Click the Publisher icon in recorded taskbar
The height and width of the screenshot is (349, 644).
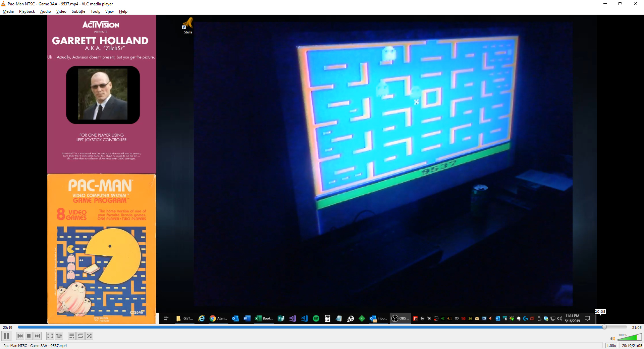[281, 318]
